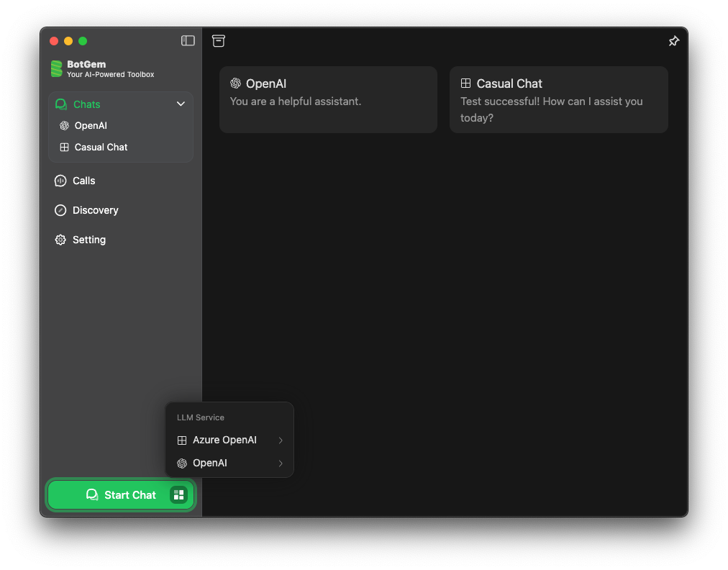This screenshot has height=570, width=728.
Task: Toggle the sidebar panel icon
Action: point(188,41)
